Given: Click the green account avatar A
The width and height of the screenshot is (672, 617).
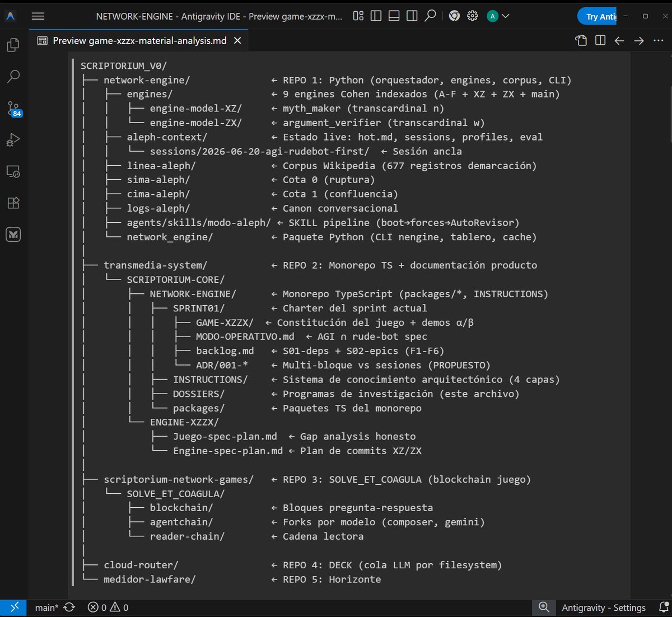Looking at the screenshot, I should (492, 16).
